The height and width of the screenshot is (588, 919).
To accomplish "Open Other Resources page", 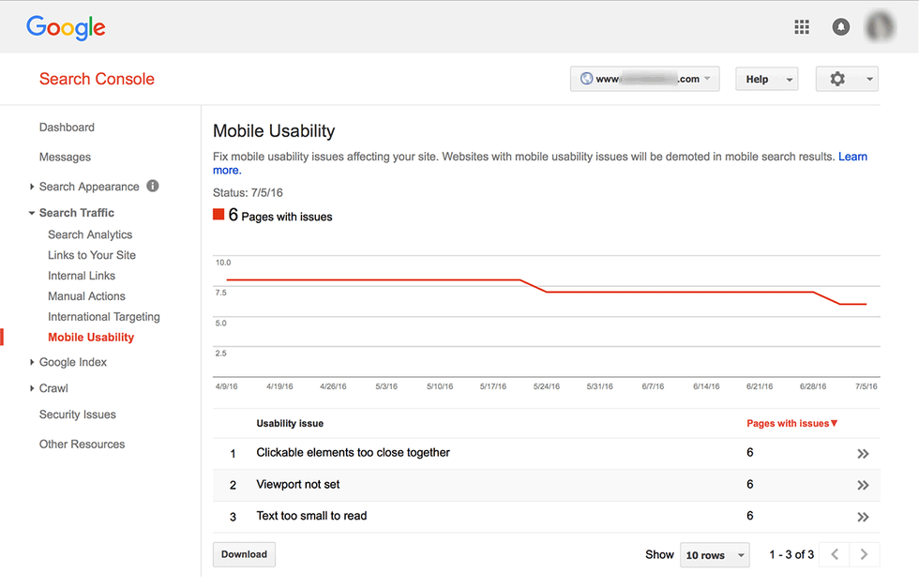I will point(83,445).
